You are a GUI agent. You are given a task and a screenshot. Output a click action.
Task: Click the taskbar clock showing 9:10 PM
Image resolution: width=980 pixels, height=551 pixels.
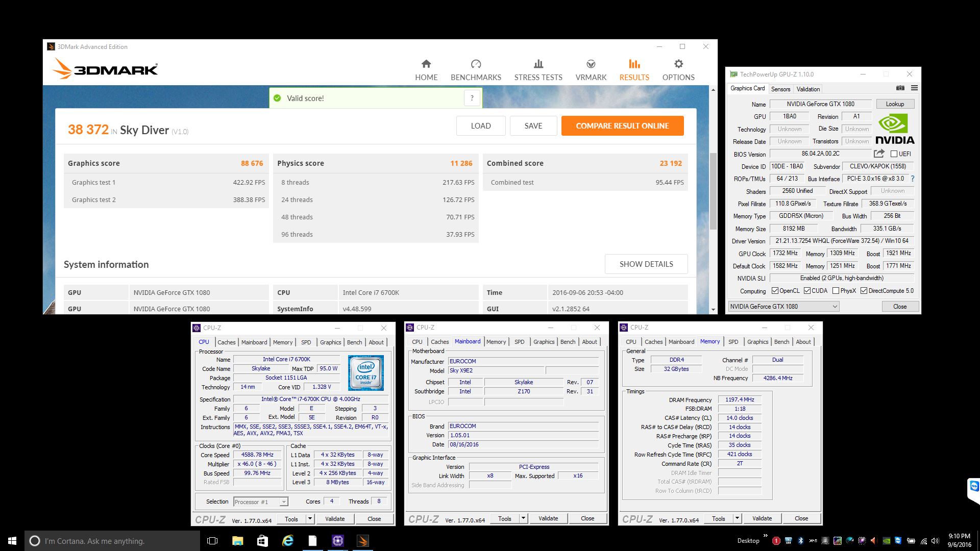coord(959,541)
